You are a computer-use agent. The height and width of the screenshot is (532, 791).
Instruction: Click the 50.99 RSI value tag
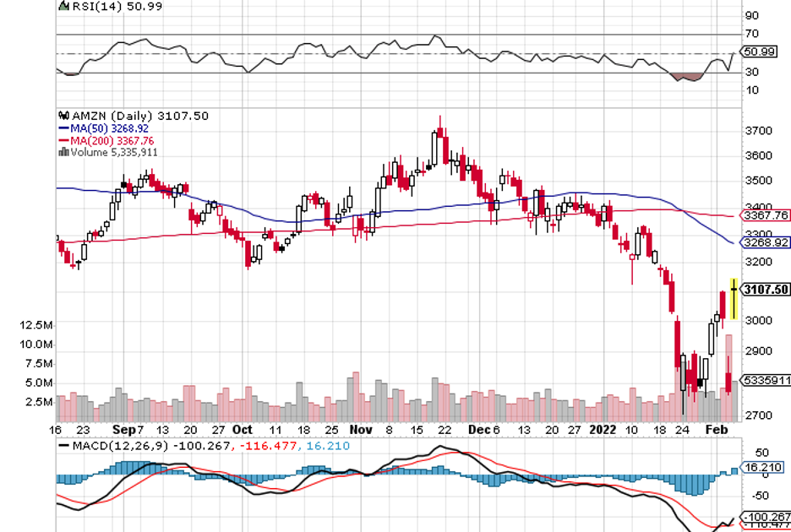pyautogui.click(x=757, y=52)
